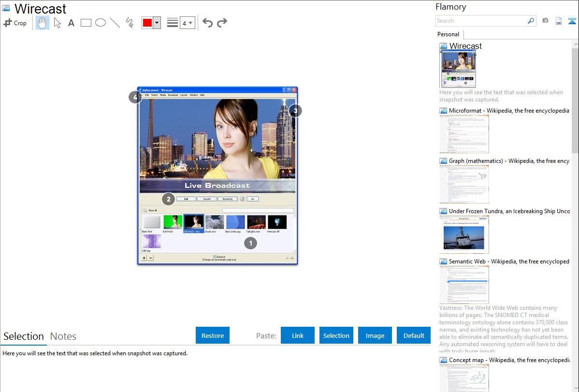This screenshot has width=579, height=392.
Task: Open the Concept map snapshot thumbnail
Action: coord(464,378)
